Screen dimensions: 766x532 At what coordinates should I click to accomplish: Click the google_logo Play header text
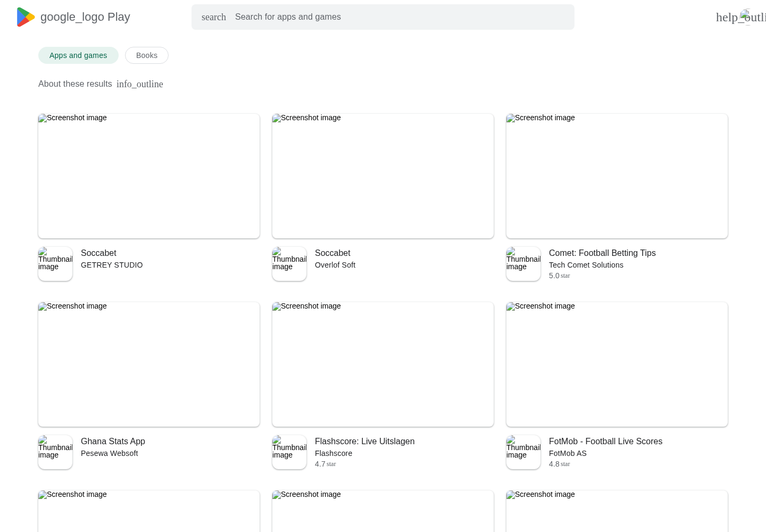click(85, 17)
